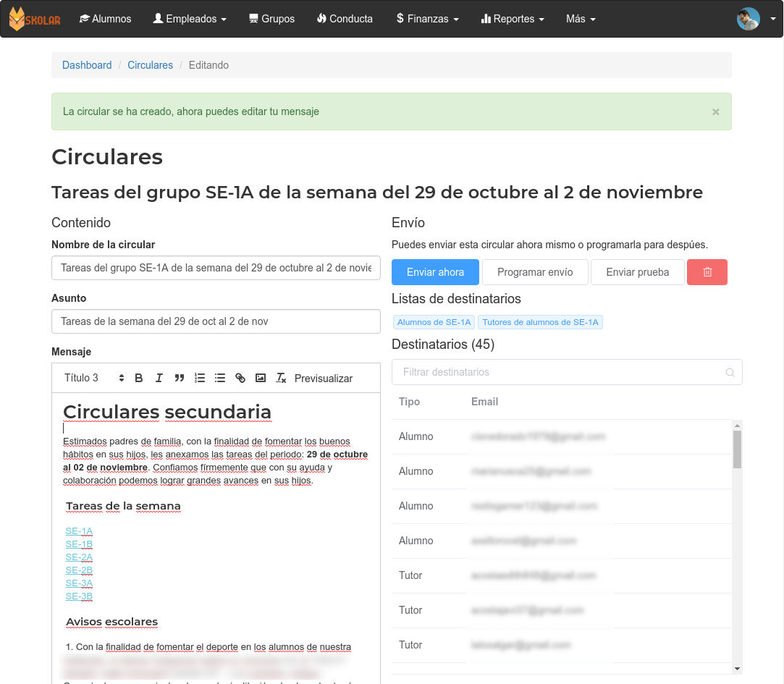Image resolution: width=784 pixels, height=684 pixels.
Task: Insert a blockquote in the message
Action: pyautogui.click(x=180, y=378)
